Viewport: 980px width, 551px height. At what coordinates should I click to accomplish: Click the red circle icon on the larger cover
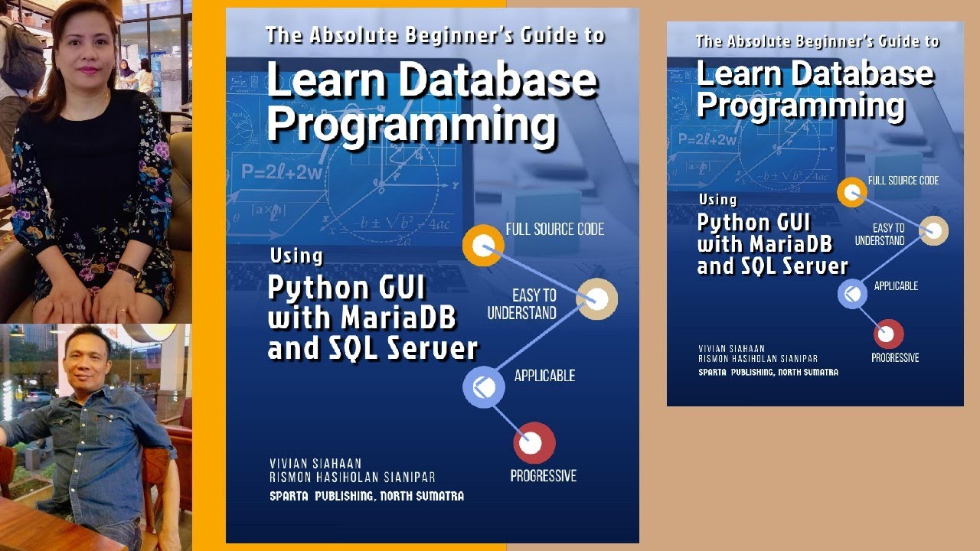pos(534,443)
